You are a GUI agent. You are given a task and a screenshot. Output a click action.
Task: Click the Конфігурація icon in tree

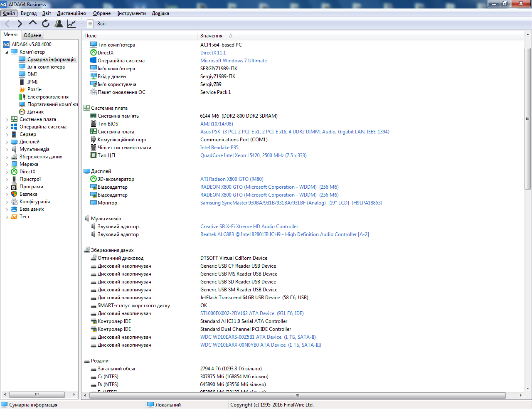coord(14,202)
